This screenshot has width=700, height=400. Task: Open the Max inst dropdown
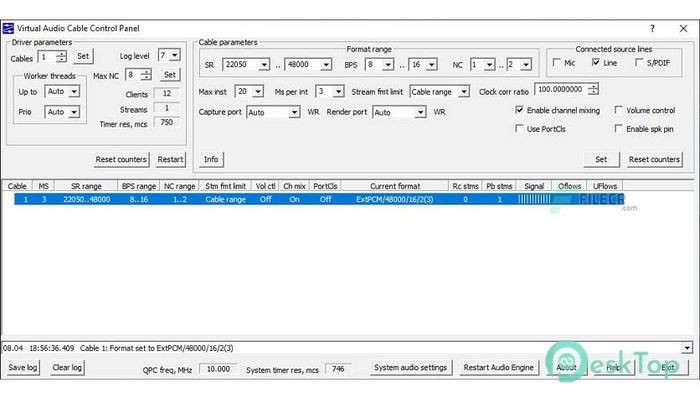click(258, 92)
